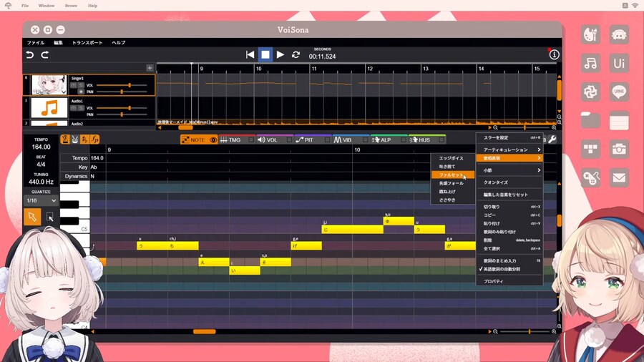644x362 pixels.
Task: Open the LINE chat desktop icon
Action: (619, 92)
